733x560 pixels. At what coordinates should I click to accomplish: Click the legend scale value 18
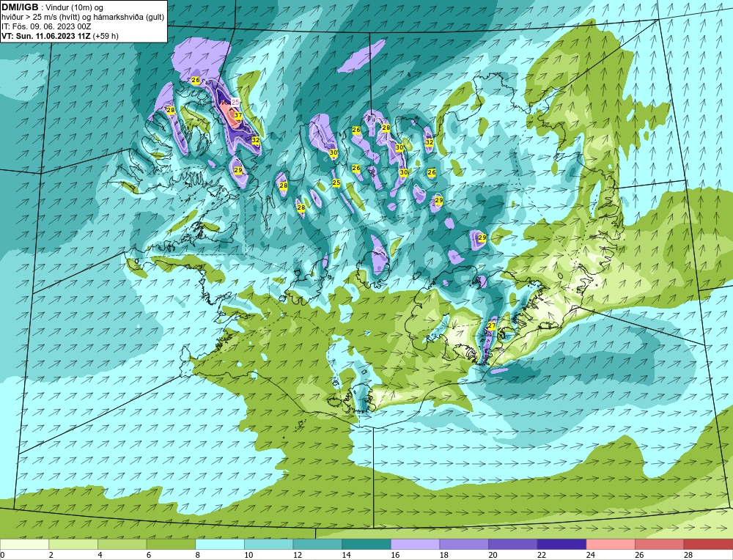click(x=443, y=555)
